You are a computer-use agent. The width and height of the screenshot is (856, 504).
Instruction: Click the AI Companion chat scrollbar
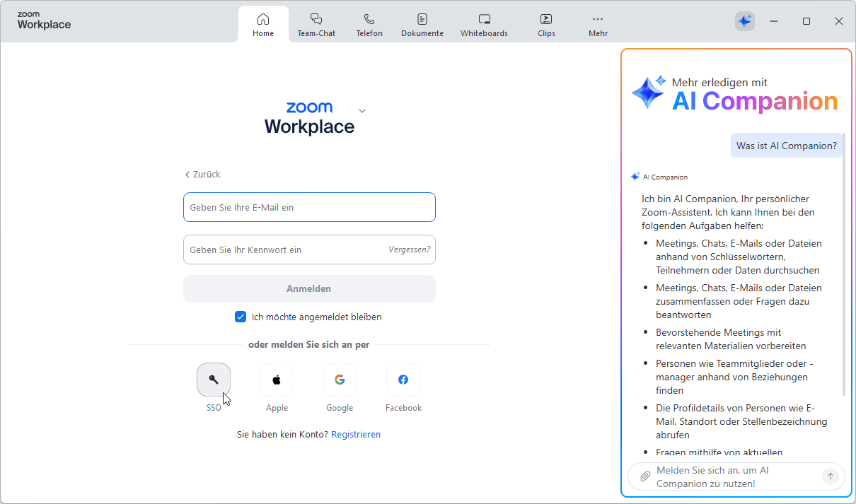coord(843,265)
